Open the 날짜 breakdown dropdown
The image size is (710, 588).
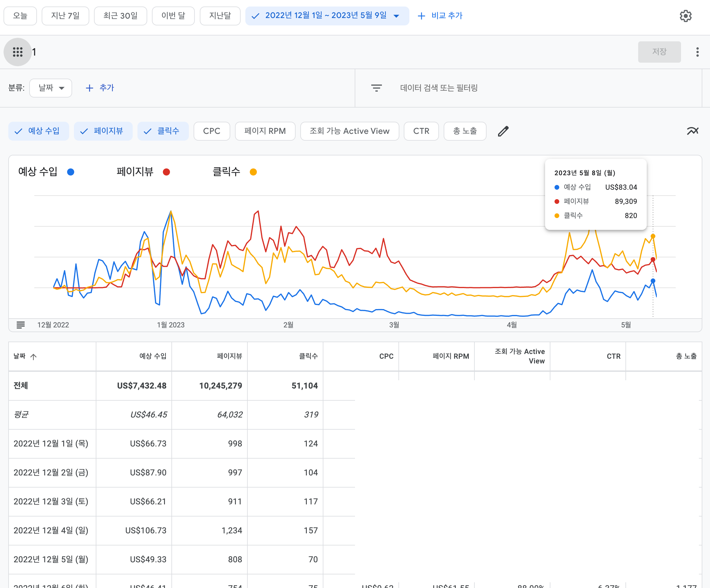point(51,88)
